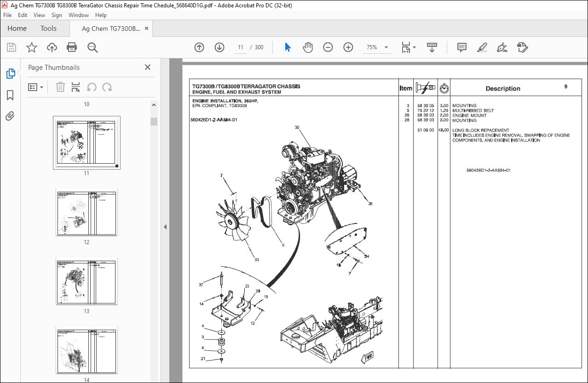
Task: Open the File menu
Action: [8, 15]
